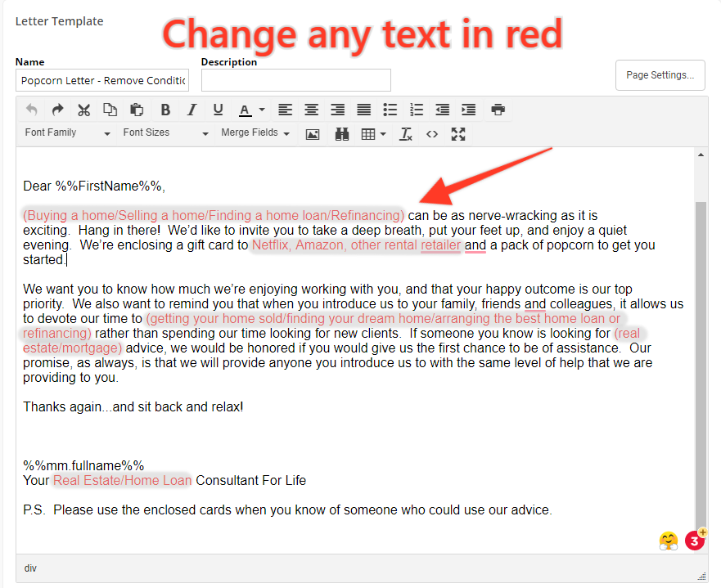The height and width of the screenshot is (588, 721).
Task: Insert numbered list
Action: [416, 110]
